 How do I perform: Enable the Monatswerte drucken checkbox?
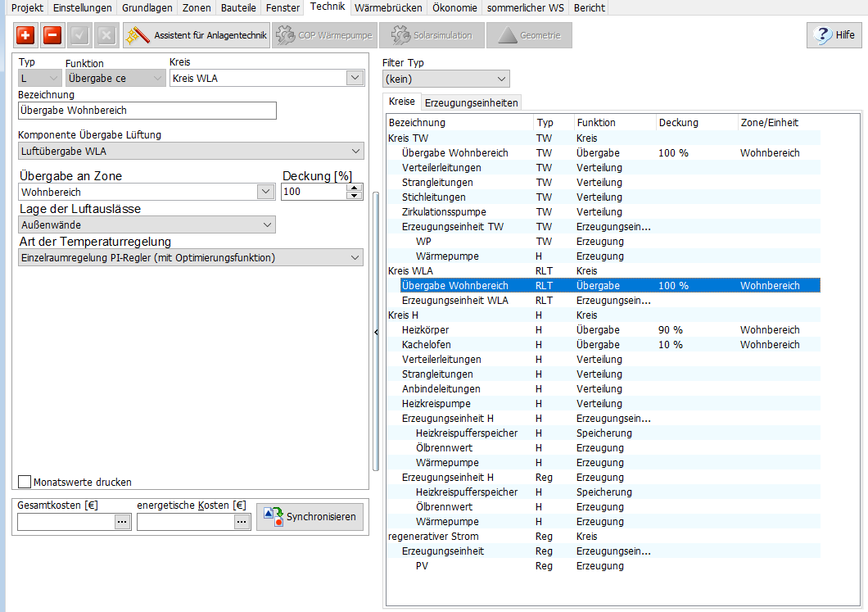pos(25,483)
